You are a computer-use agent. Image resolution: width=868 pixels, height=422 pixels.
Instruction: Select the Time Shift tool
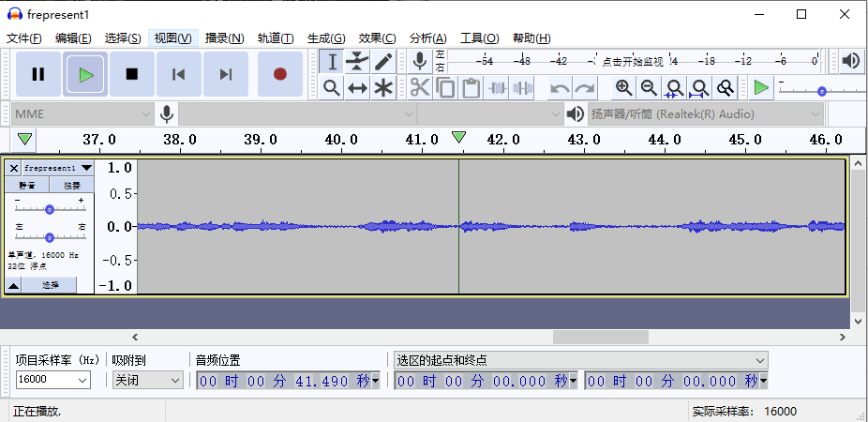tap(358, 87)
